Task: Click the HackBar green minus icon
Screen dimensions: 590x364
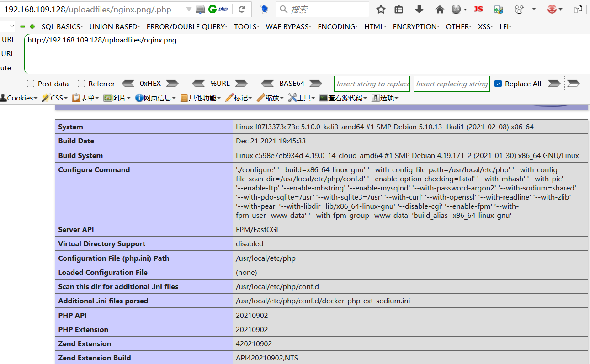Action: pos(23,26)
